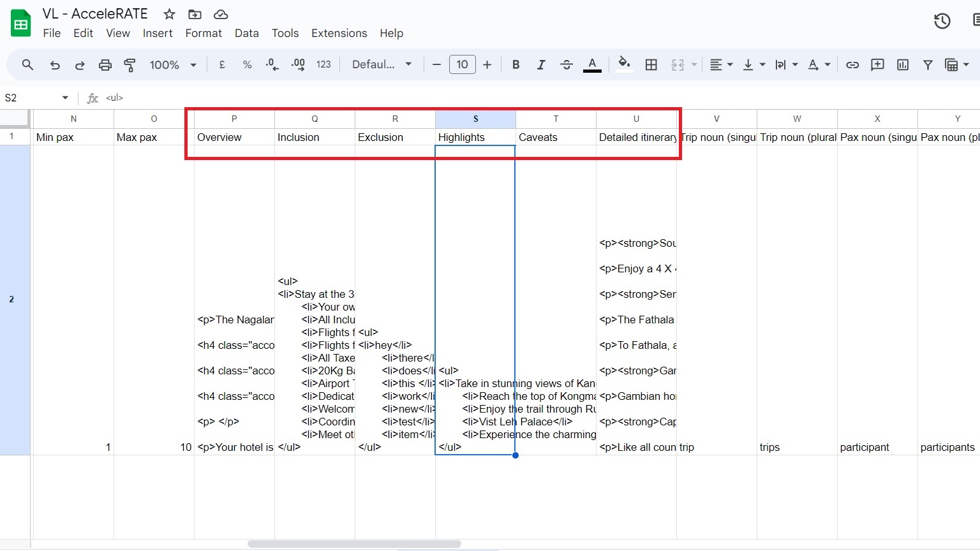Click the Insert chart icon
980x551 pixels.
(x=902, y=65)
